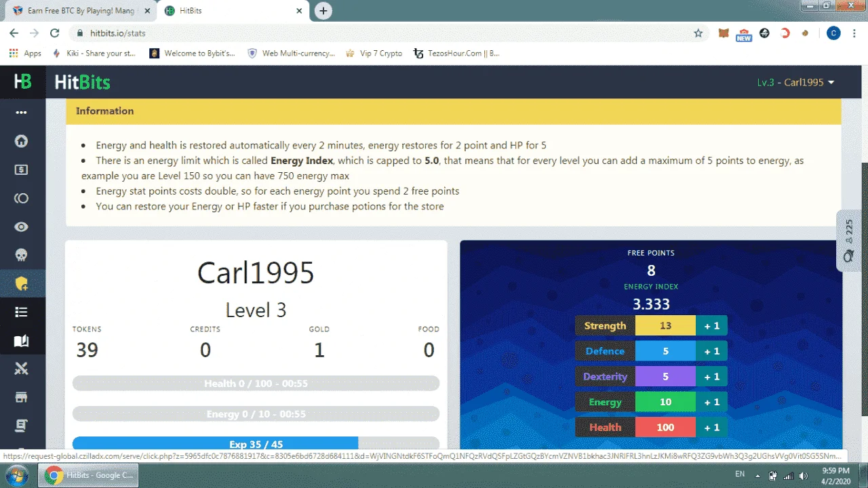This screenshot has width=868, height=488.
Task: Add one point to Defence
Action: (x=711, y=351)
